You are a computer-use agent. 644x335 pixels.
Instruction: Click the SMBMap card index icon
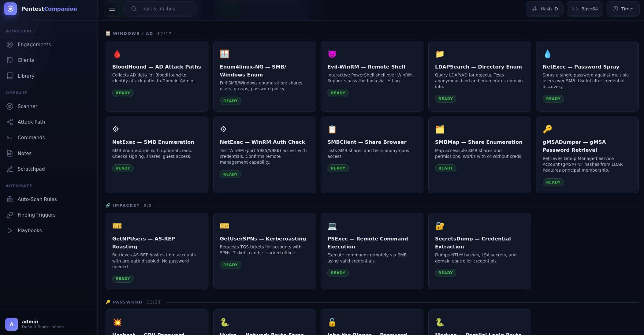440,129
